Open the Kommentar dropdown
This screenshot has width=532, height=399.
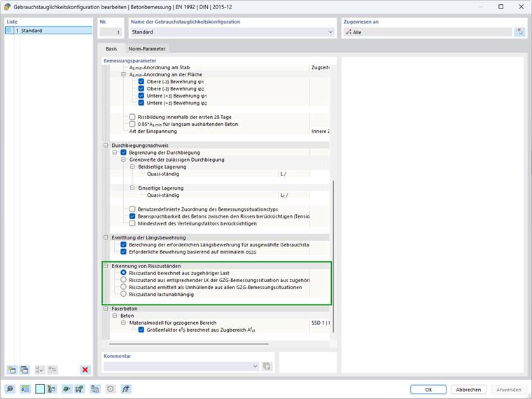(x=255, y=366)
